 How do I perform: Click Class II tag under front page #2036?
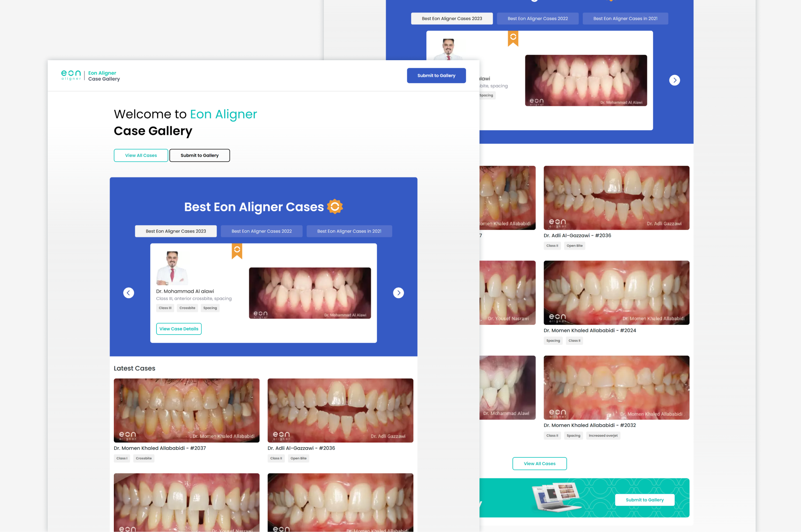[276, 459]
